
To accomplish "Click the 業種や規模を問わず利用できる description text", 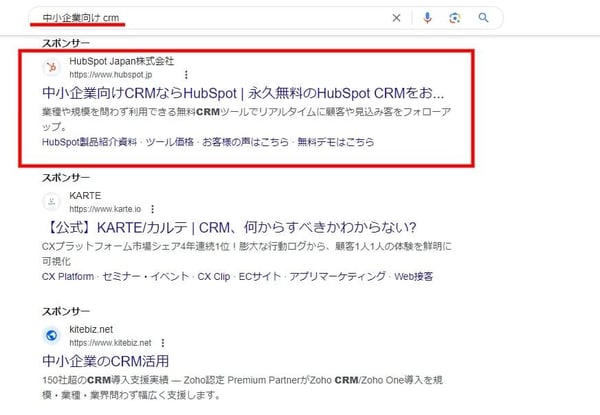I will pyautogui.click(x=246, y=119).
